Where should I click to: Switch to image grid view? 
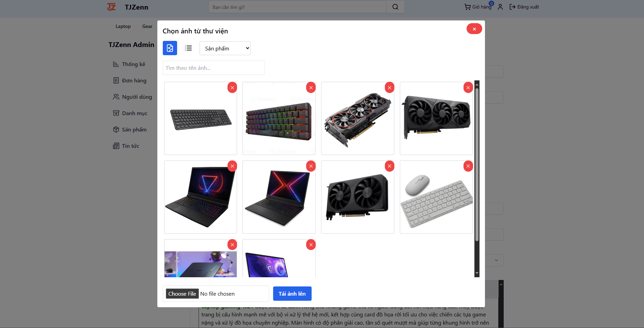point(170,48)
